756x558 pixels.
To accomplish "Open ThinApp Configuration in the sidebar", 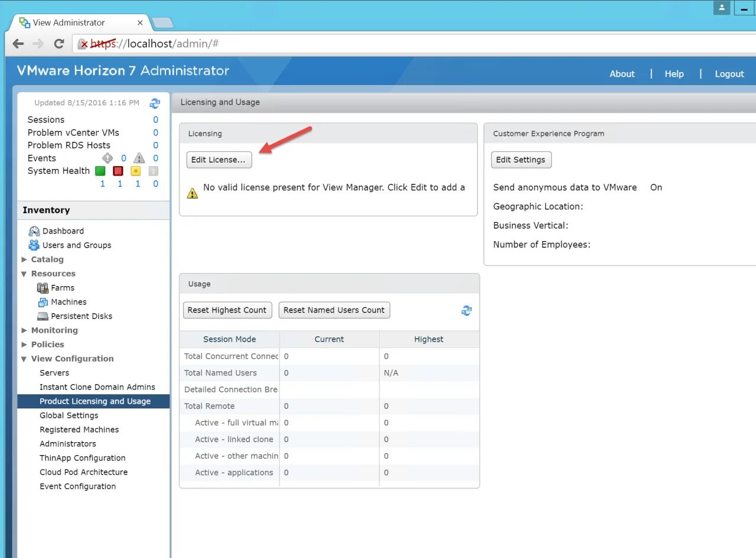I will pyautogui.click(x=83, y=458).
